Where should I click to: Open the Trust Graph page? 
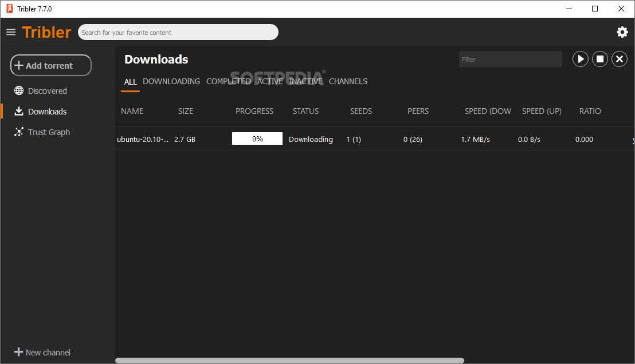tap(49, 132)
